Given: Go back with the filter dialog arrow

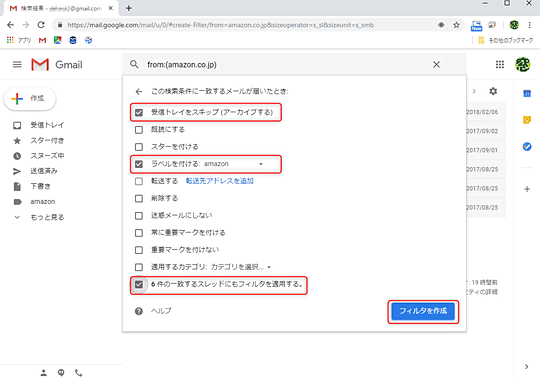Looking at the screenshot, I should tap(139, 91).
